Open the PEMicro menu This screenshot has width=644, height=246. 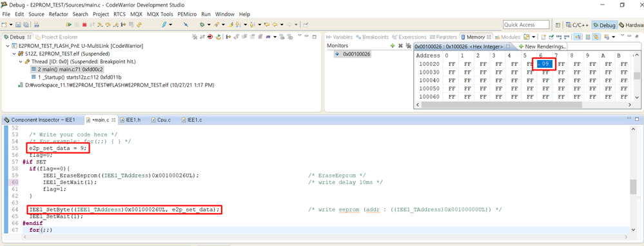(187, 14)
